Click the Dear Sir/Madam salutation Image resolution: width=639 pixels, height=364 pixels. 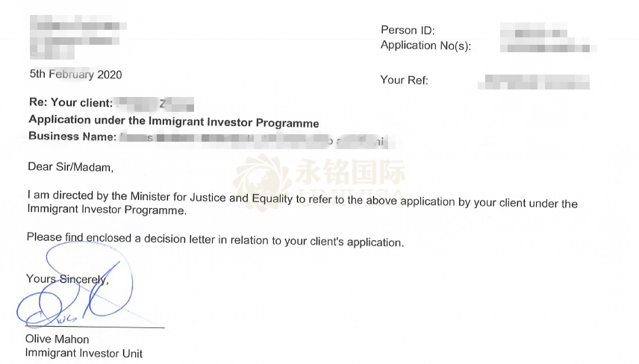tap(70, 166)
